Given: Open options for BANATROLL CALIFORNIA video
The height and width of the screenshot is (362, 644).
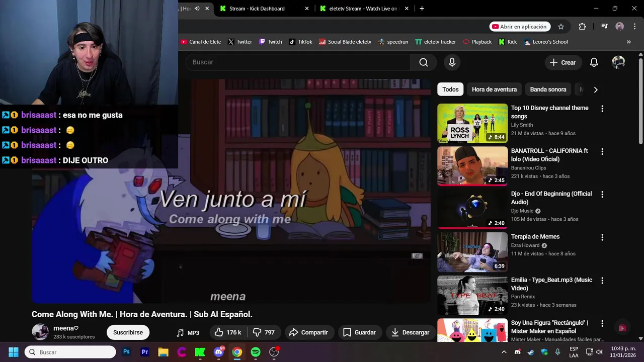Looking at the screenshot, I should coord(602,151).
